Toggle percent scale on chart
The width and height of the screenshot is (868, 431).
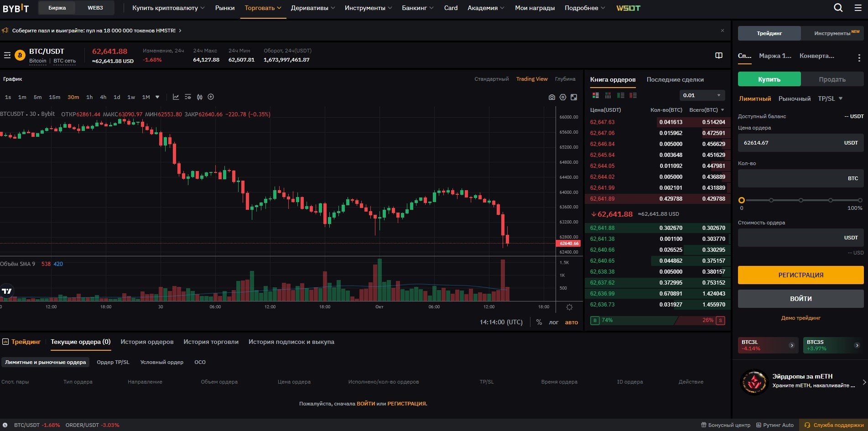click(539, 322)
